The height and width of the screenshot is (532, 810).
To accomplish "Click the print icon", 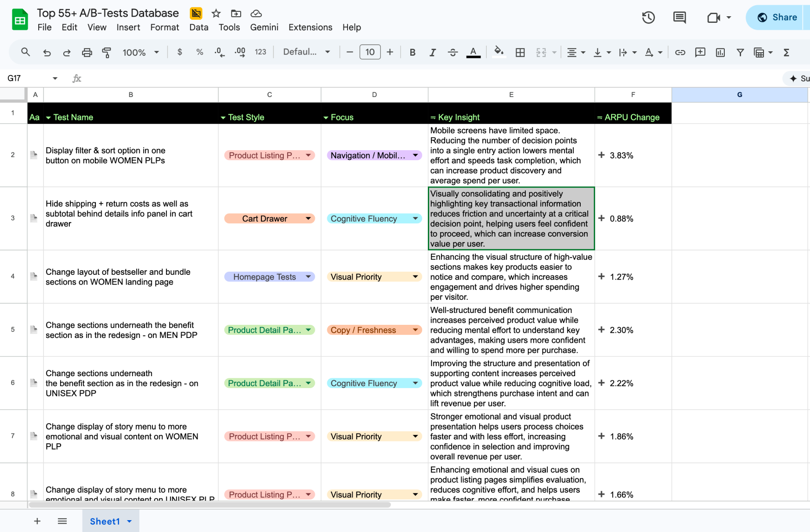I will 87,52.
